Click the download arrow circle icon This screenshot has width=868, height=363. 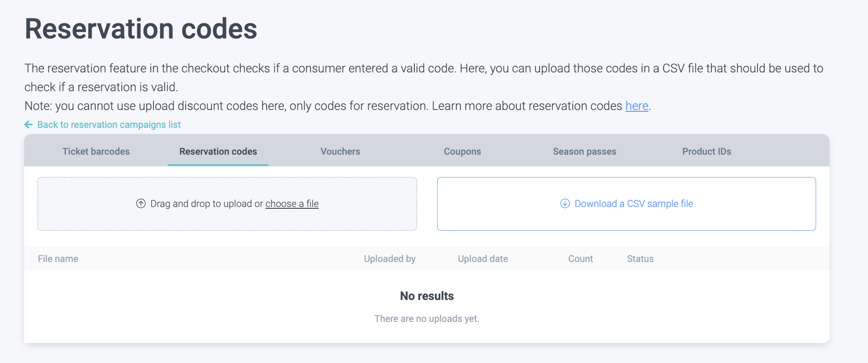565,204
